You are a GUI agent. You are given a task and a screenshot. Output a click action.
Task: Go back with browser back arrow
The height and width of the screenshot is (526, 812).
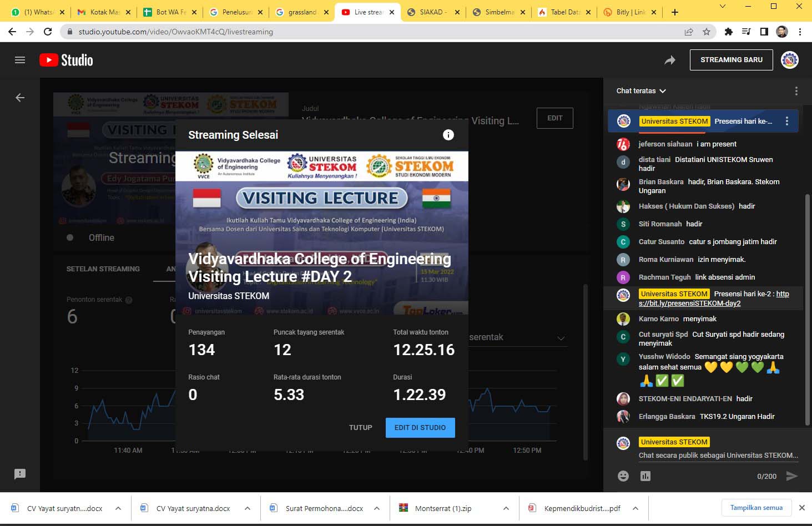point(12,32)
